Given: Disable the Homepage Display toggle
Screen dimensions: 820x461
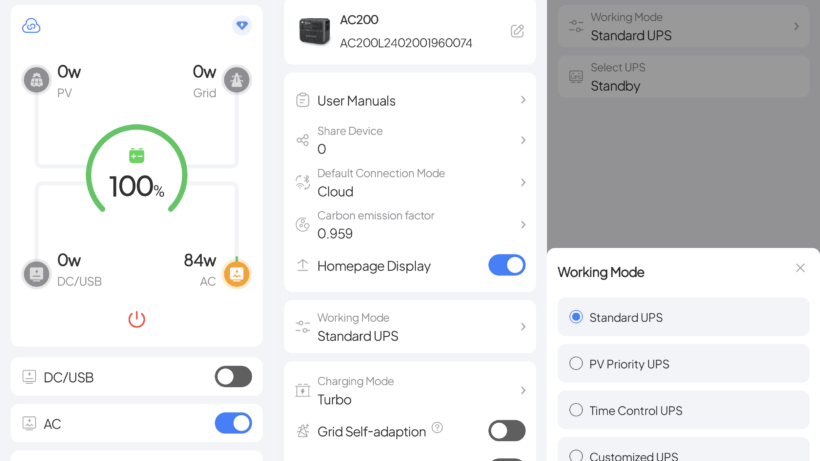Looking at the screenshot, I should tap(507, 266).
